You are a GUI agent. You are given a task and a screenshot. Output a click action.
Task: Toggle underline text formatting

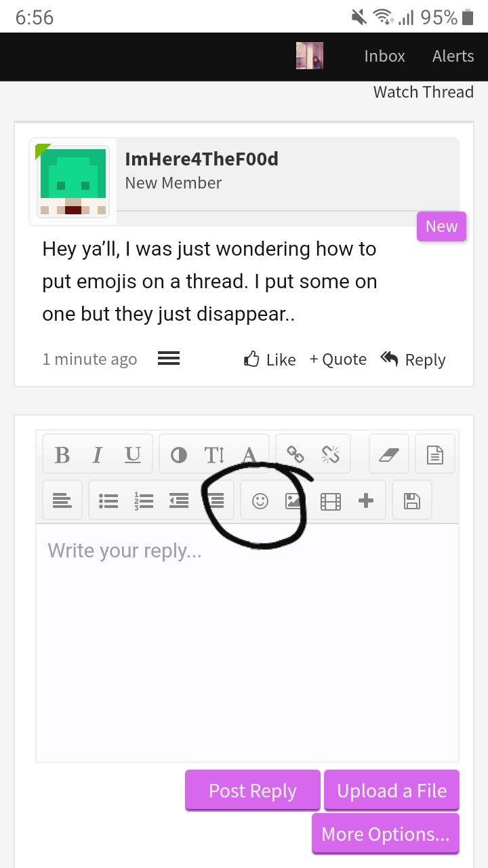click(x=133, y=455)
